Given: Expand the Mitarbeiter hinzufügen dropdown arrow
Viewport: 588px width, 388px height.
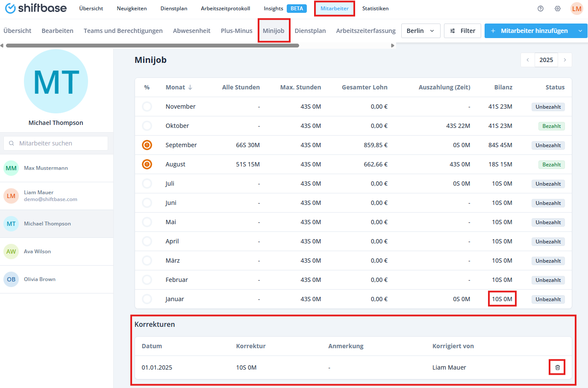Looking at the screenshot, I should (x=580, y=31).
